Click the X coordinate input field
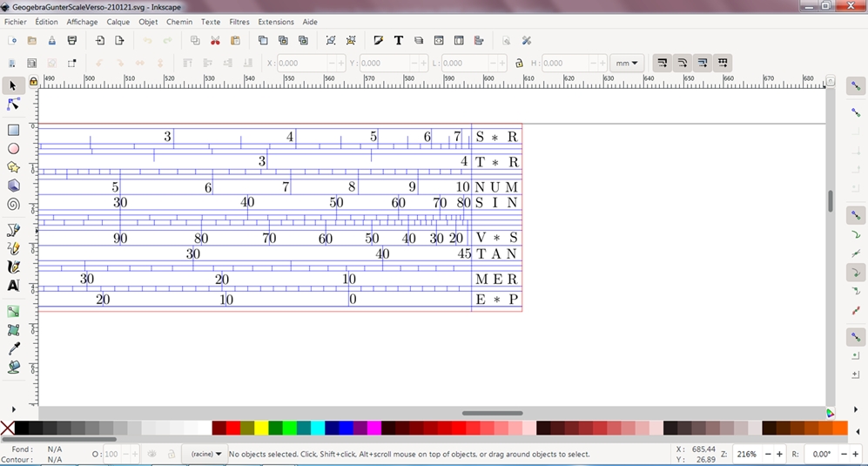868x466 pixels. [x=302, y=64]
